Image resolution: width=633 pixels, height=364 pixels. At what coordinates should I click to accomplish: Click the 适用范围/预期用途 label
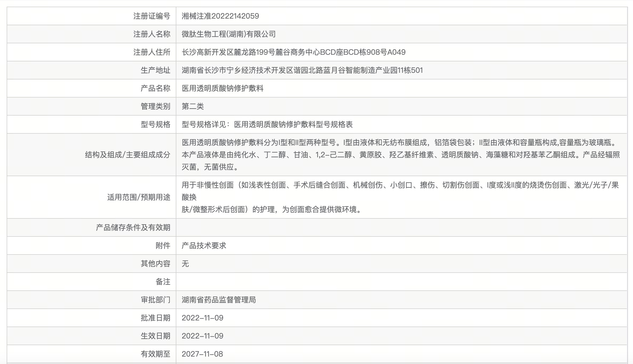coord(139,197)
